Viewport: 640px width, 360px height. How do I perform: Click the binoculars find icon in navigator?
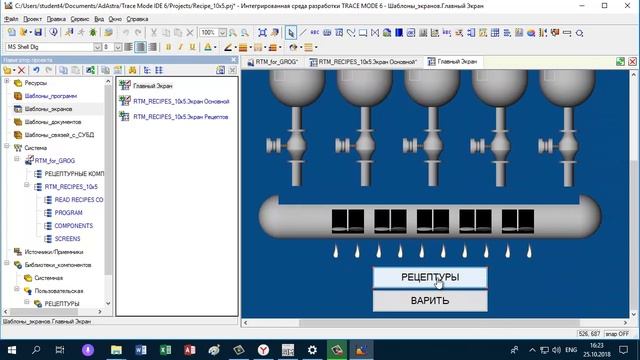(132, 70)
